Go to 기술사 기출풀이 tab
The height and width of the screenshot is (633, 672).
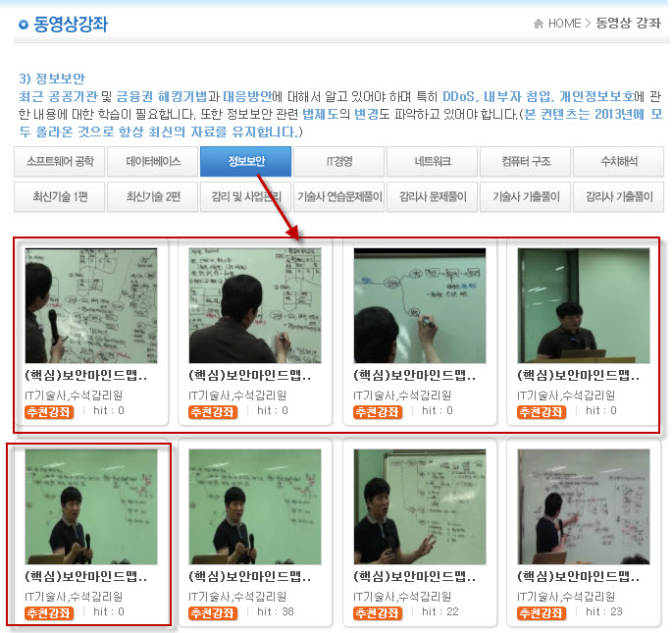click(x=526, y=197)
